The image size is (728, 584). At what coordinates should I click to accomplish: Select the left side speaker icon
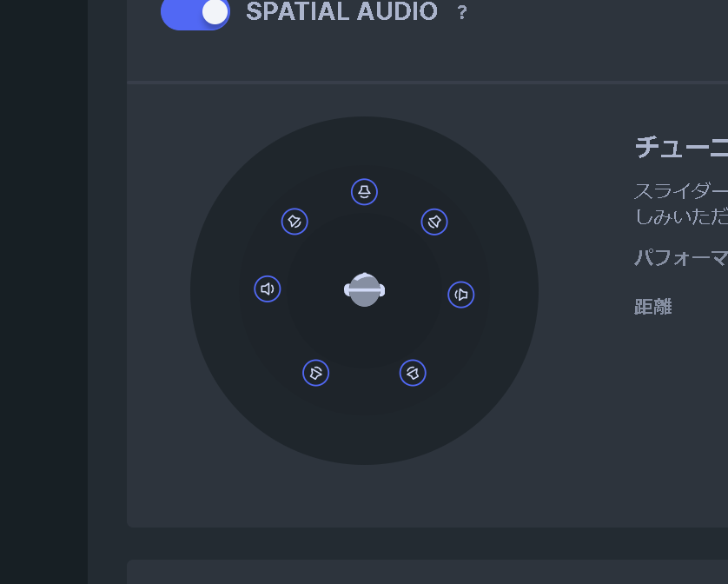[267, 289]
